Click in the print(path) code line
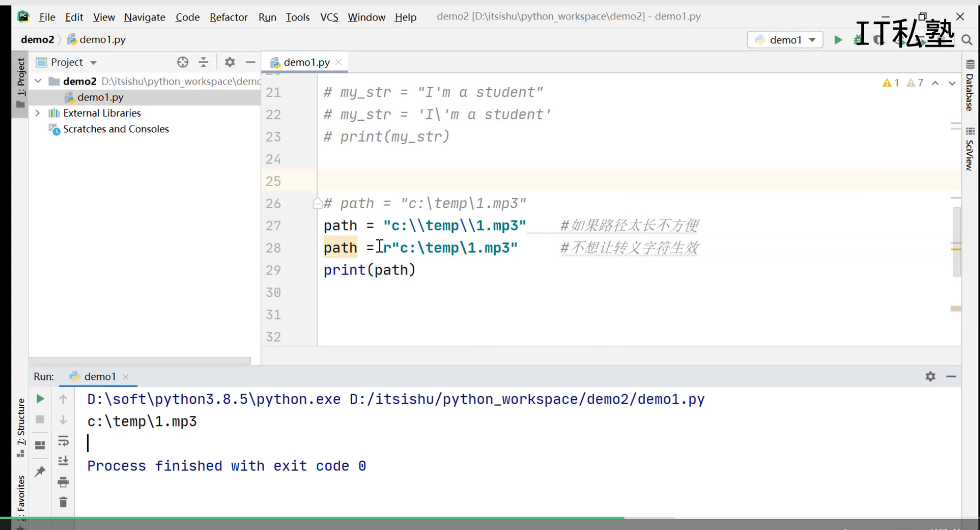Image resolution: width=980 pixels, height=530 pixels. pos(369,270)
